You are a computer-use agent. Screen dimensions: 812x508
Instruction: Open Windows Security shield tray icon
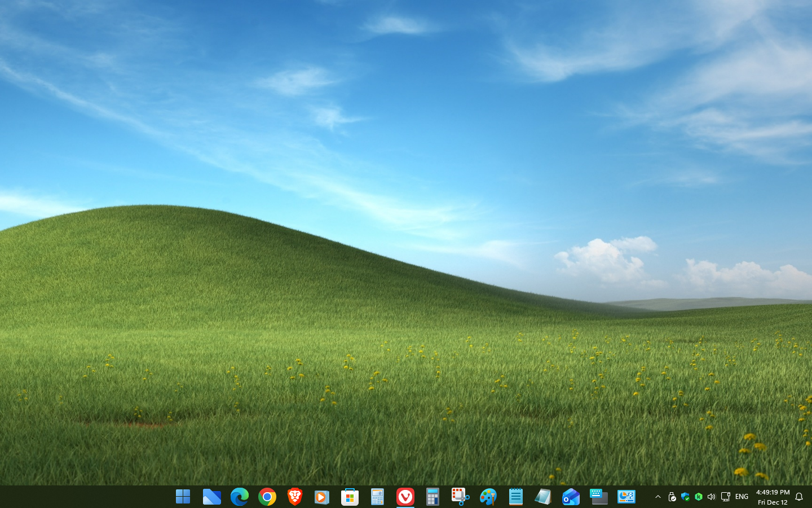pos(685,497)
